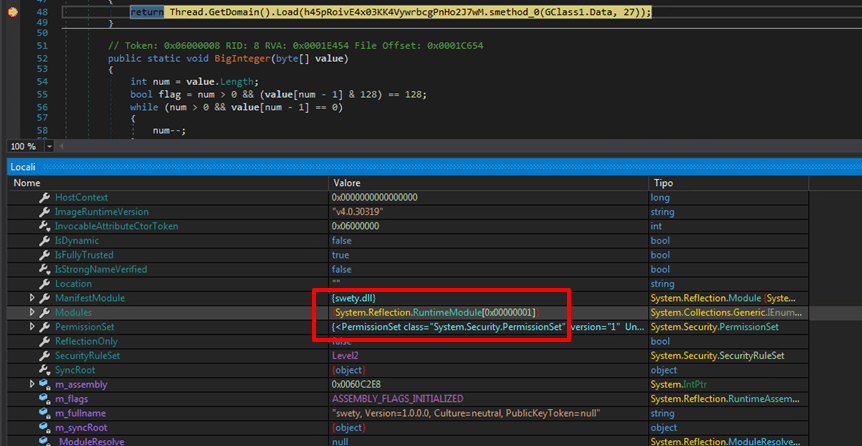Expand the ManifestModule tree node

tap(32, 298)
